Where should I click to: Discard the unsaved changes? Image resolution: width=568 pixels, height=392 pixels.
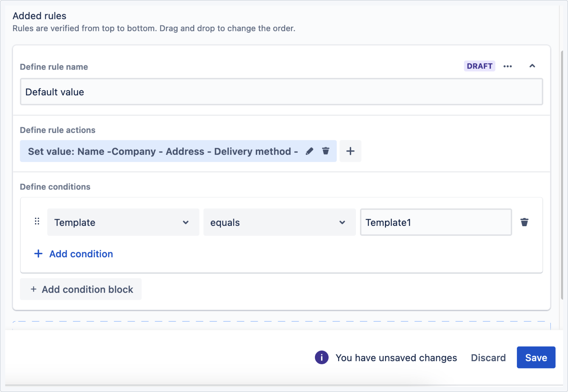coord(488,358)
